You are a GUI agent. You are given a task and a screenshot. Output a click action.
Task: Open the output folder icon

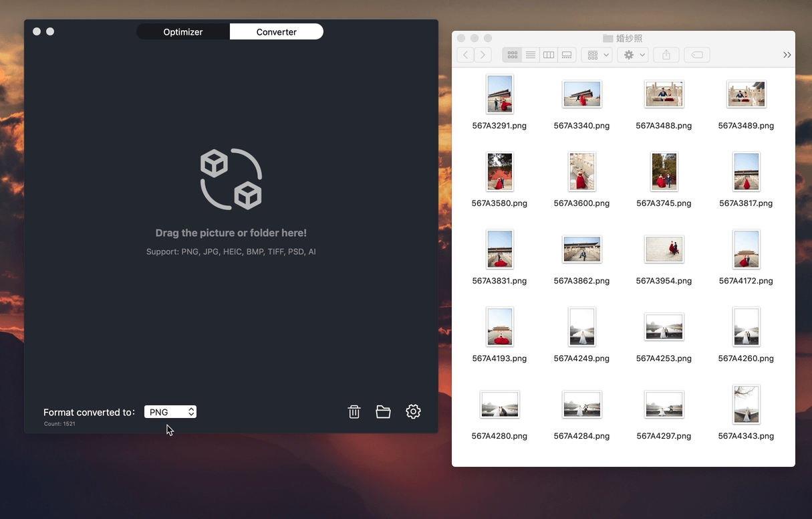click(x=383, y=412)
